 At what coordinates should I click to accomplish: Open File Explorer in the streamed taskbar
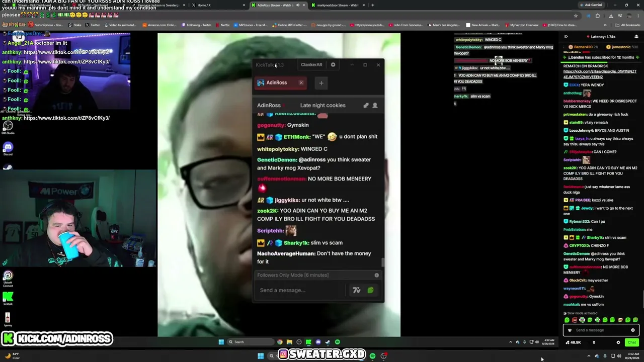(289, 342)
